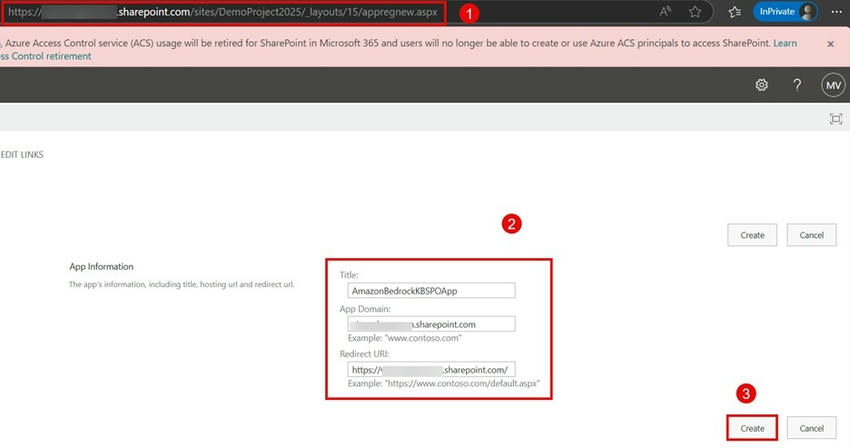Screen dimensions: 850x448
Task: Click the browser address bar URL
Action: [223, 12]
